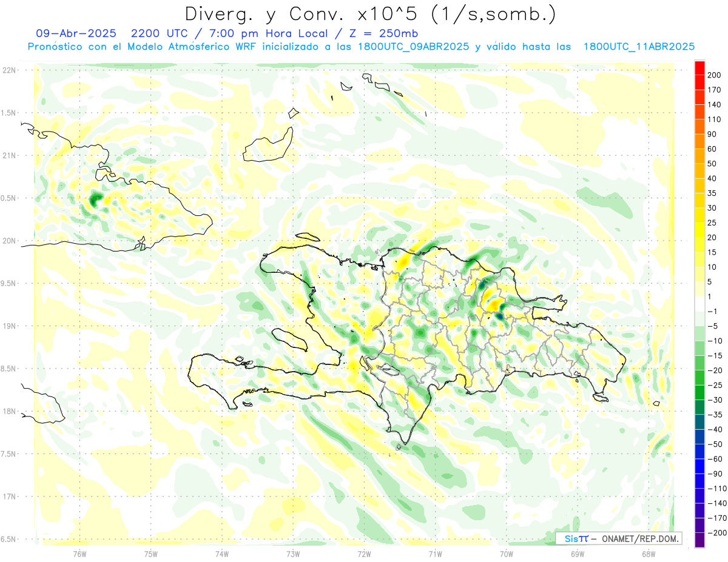Select the '-40' colorbar value
728x562 pixels.
tap(715, 430)
